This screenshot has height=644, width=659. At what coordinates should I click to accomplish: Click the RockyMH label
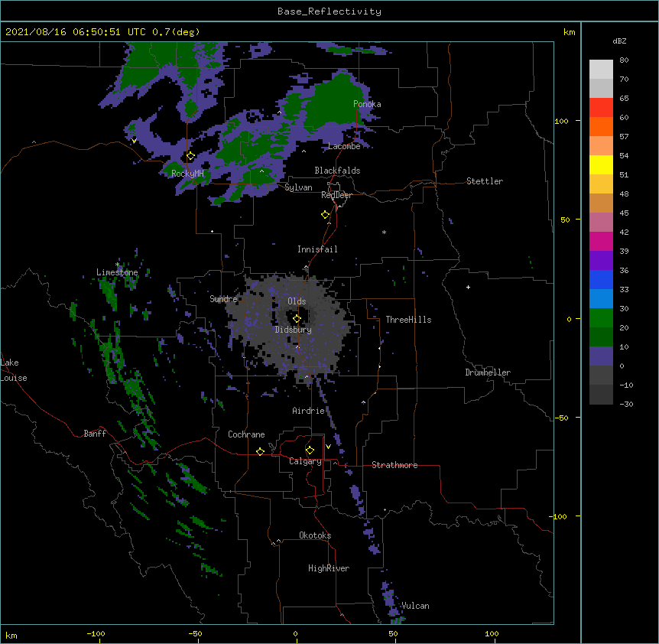(x=187, y=174)
